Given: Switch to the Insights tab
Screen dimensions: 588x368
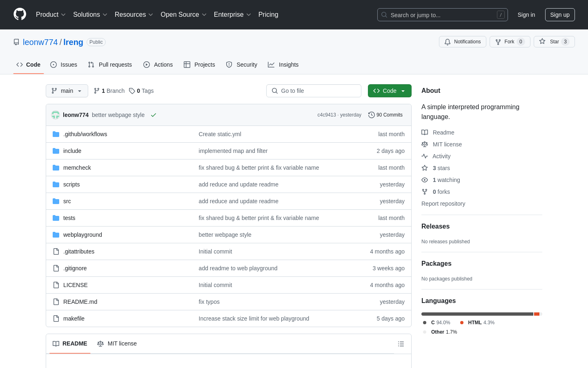Looking at the screenshot, I should tap(283, 65).
